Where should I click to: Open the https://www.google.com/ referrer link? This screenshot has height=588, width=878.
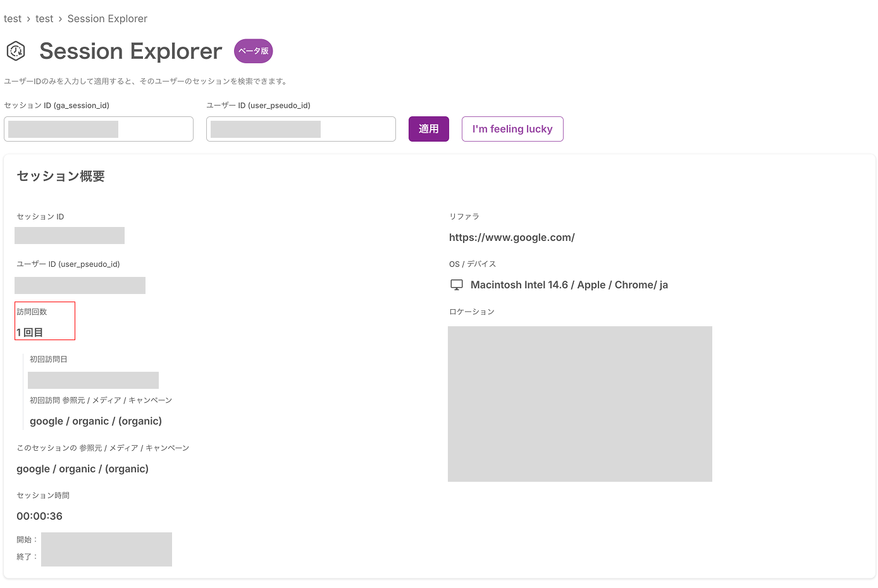click(x=512, y=237)
